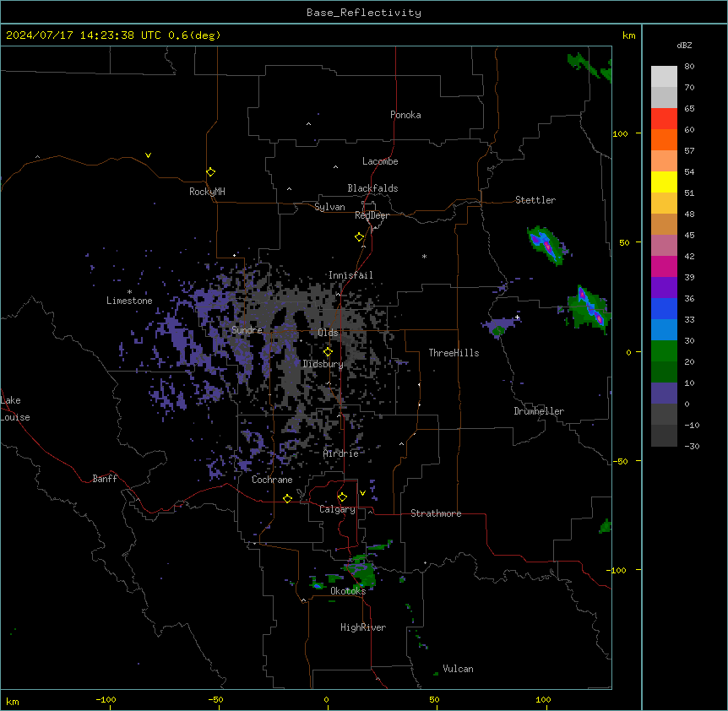Viewport: 728px width, 711px height.
Task: Pick the red 60-65 dBZ legend band
Action: pos(664,119)
